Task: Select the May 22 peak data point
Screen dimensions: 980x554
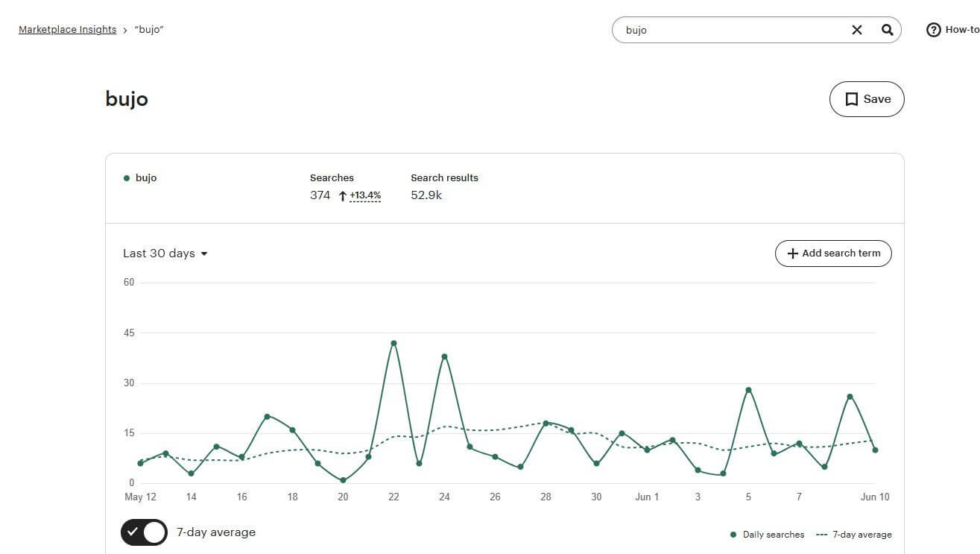Action: (393, 343)
